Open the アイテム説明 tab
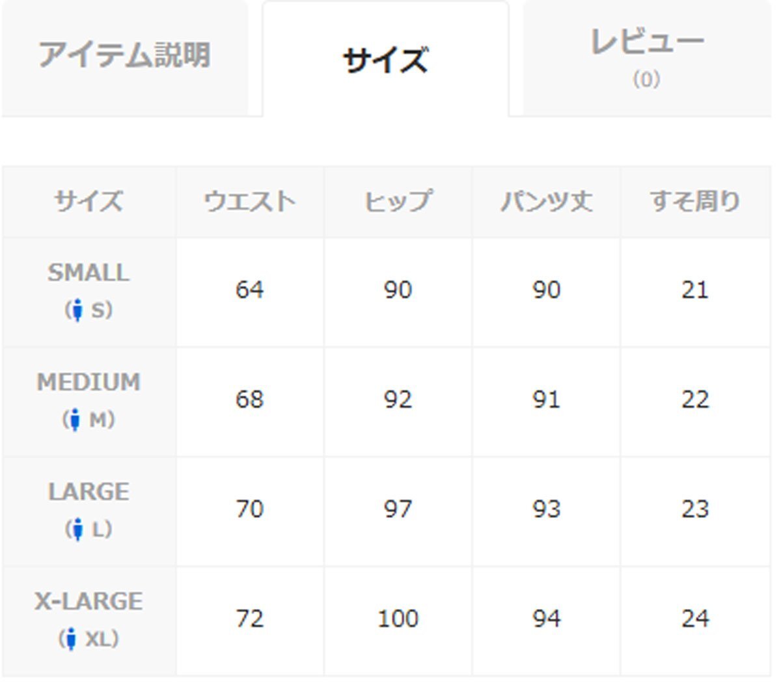 [124, 57]
